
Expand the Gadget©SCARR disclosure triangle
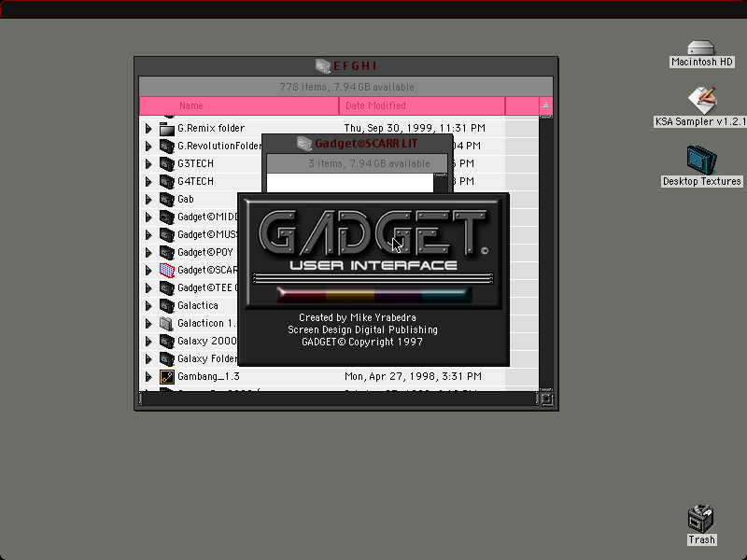(148, 270)
